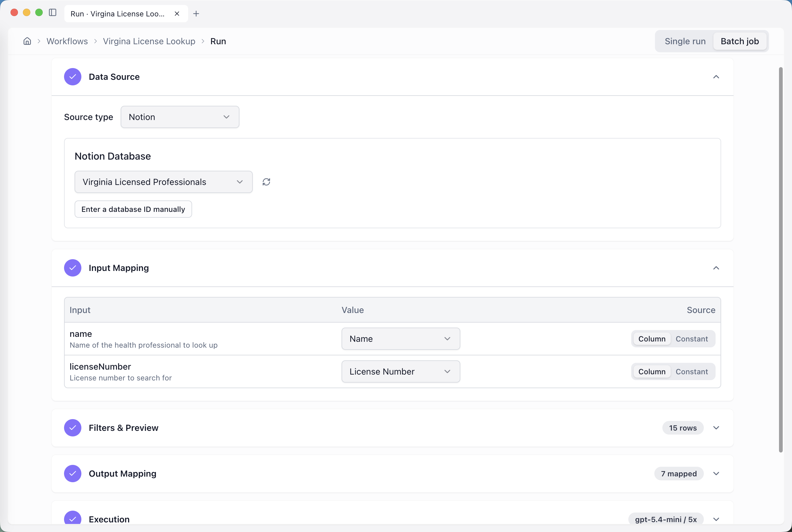Screen dimensions: 792x532
Task: Click the Output Mapping checkmark circle
Action: (x=73, y=474)
